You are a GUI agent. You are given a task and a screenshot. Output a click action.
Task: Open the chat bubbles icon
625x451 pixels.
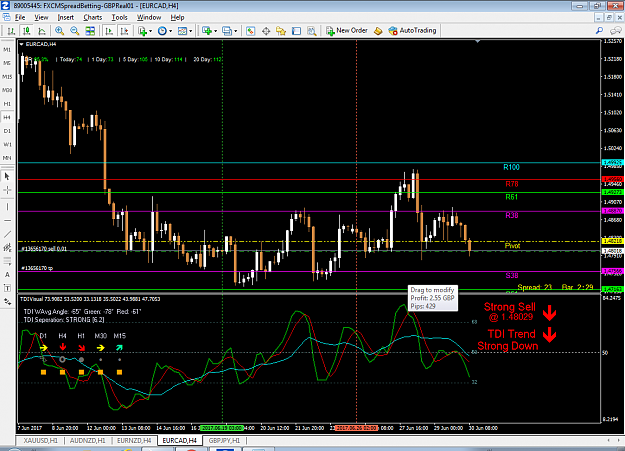[616, 31]
